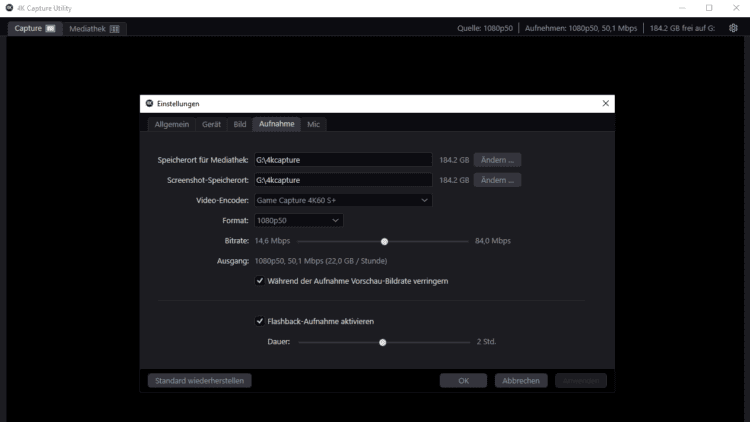
Task: Switch to the Mic settings tab
Action: pyautogui.click(x=314, y=124)
